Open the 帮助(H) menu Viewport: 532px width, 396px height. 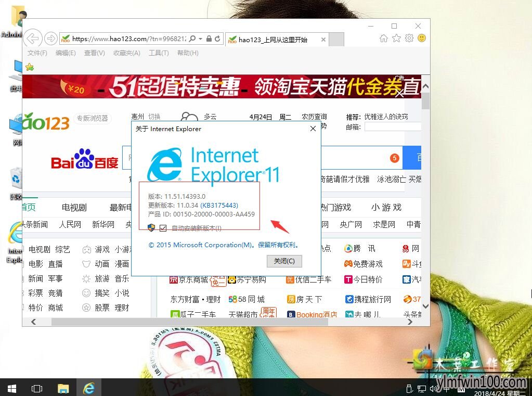(x=188, y=53)
